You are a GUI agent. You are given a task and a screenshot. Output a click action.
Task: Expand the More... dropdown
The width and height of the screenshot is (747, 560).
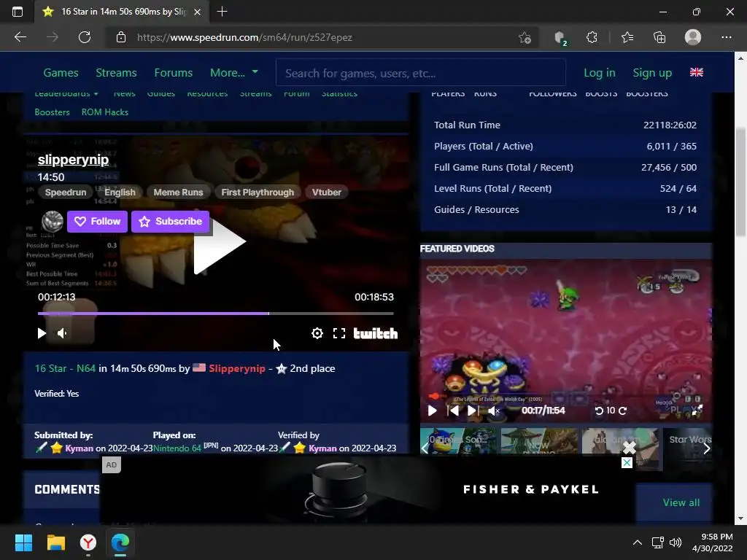click(x=234, y=73)
